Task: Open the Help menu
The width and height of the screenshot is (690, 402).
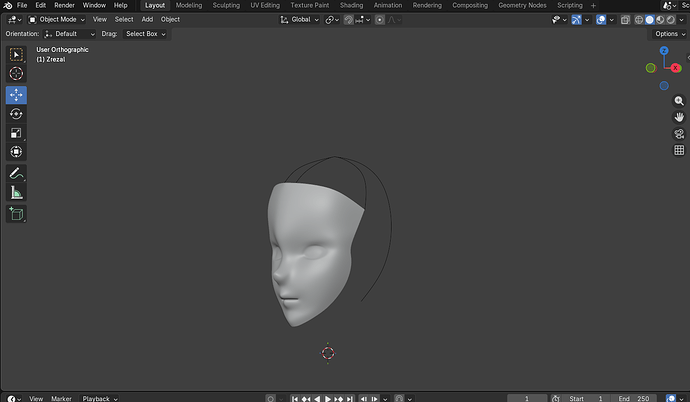Action: tap(121, 5)
